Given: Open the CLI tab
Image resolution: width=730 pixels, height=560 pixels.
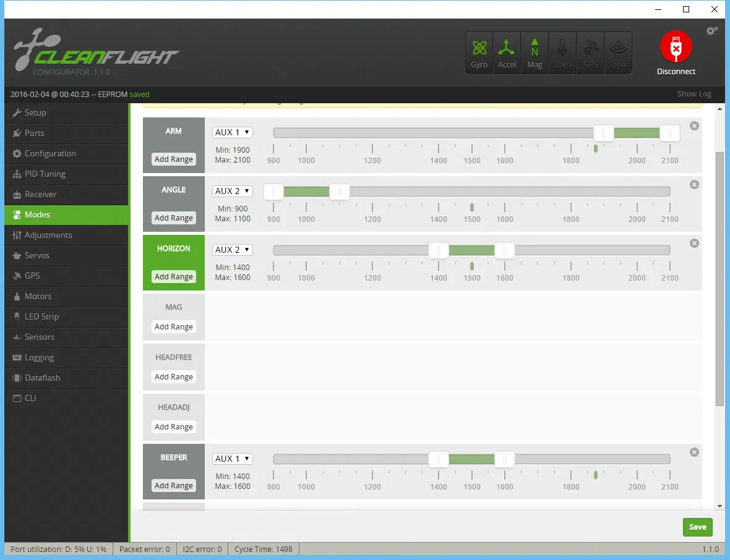Looking at the screenshot, I should 66,398.
